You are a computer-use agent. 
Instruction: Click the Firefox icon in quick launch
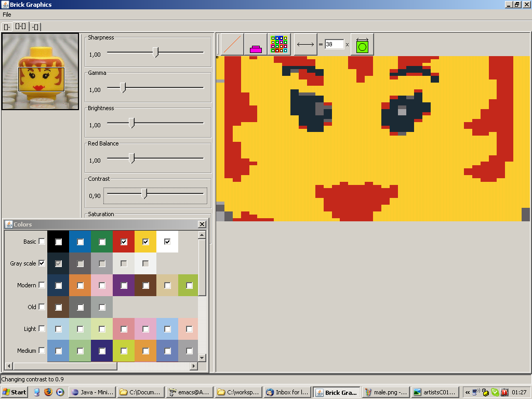pyautogui.click(x=48, y=392)
